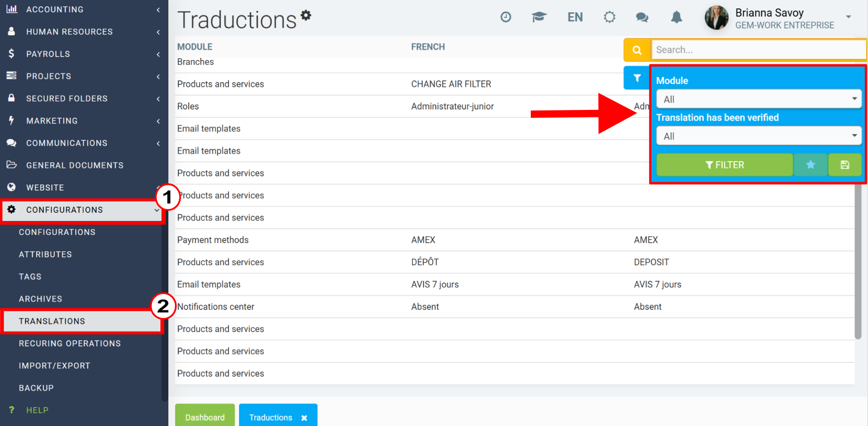868x426 pixels.
Task: Open Translation has been verified dropdown
Action: coord(759,136)
